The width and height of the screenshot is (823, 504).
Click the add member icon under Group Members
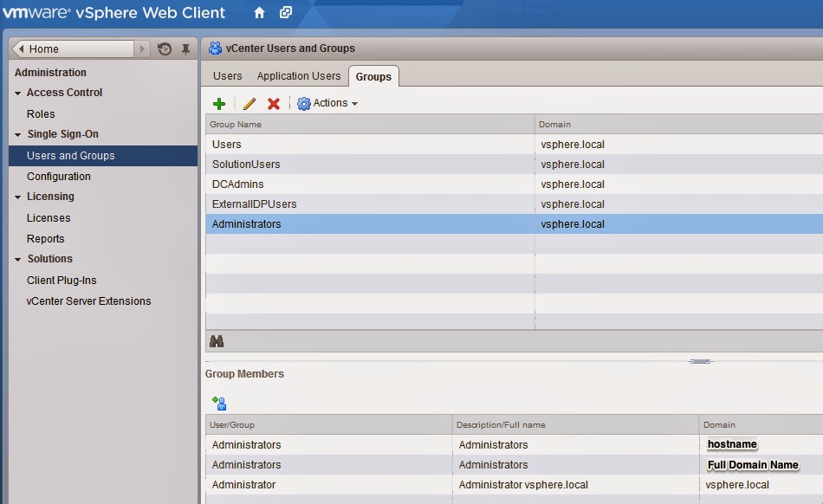(x=219, y=404)
